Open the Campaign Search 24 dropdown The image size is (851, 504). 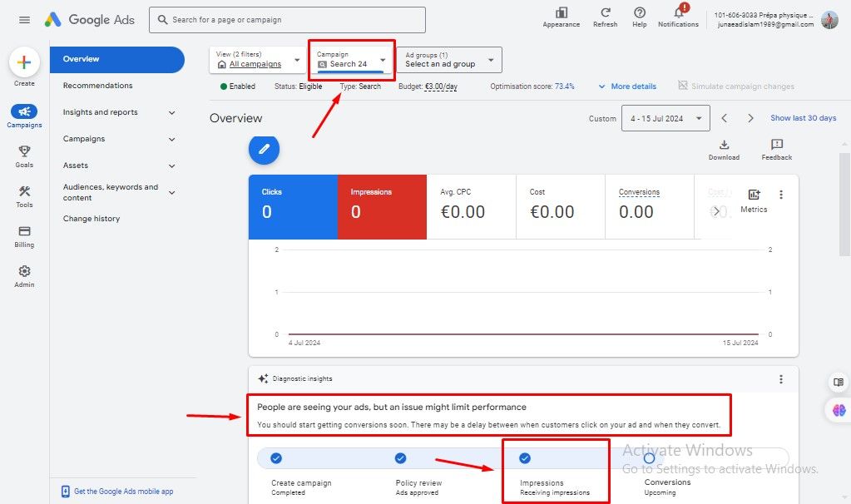point(352,60)
